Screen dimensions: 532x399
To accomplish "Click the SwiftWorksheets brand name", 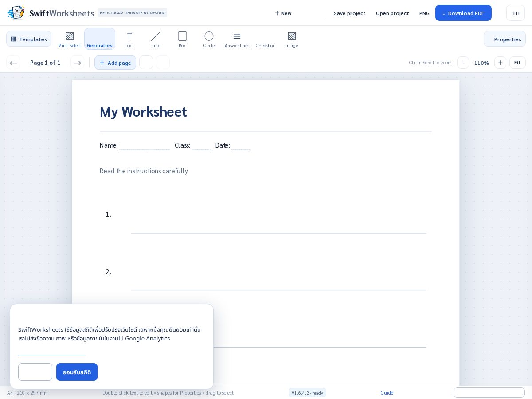I will [62, 13].
